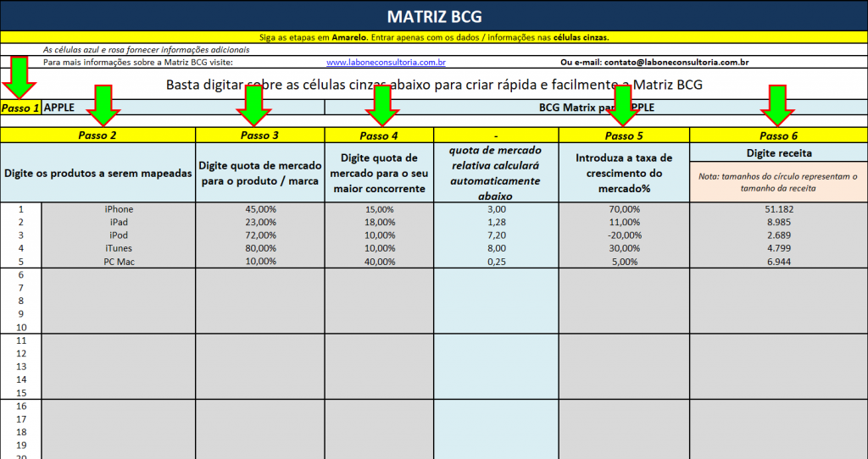Screen dimensions: 868x459
Task: Click the 45,00% market share cell
Action: click(x=260, y=209)
